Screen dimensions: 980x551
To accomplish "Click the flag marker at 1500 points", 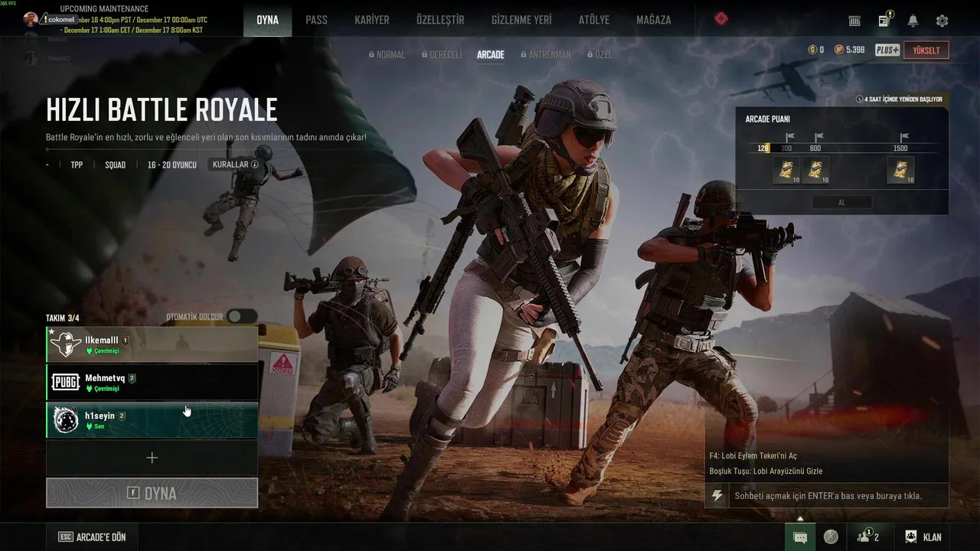I will [904, 138].
